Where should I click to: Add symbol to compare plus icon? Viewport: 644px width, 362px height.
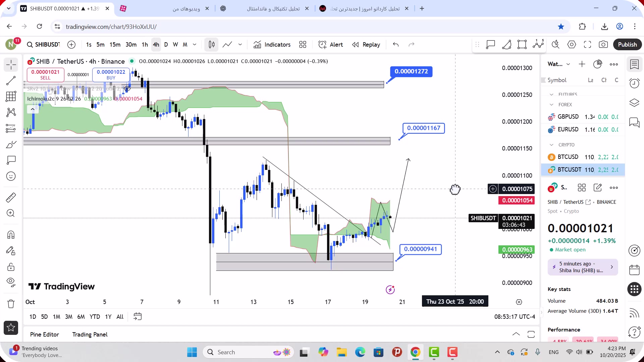71,45
